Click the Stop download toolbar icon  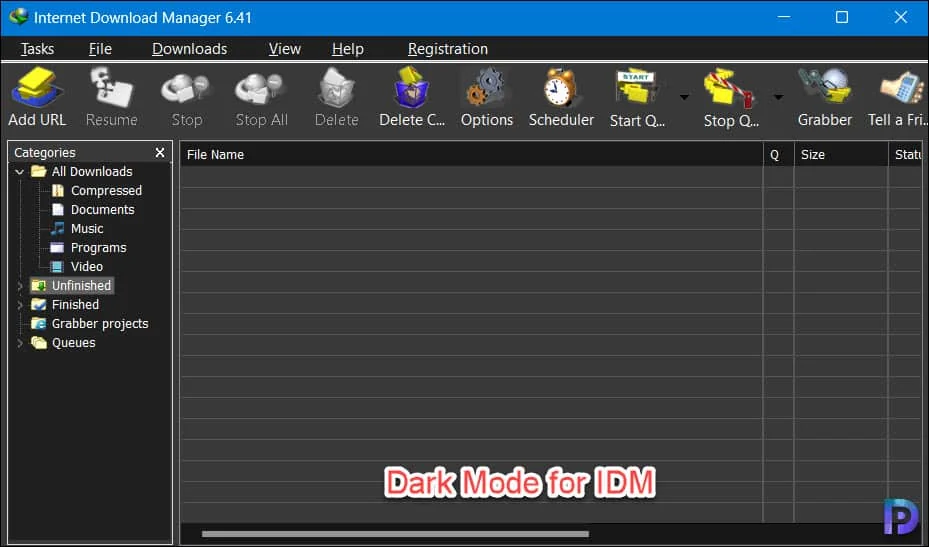pos(185,89)
